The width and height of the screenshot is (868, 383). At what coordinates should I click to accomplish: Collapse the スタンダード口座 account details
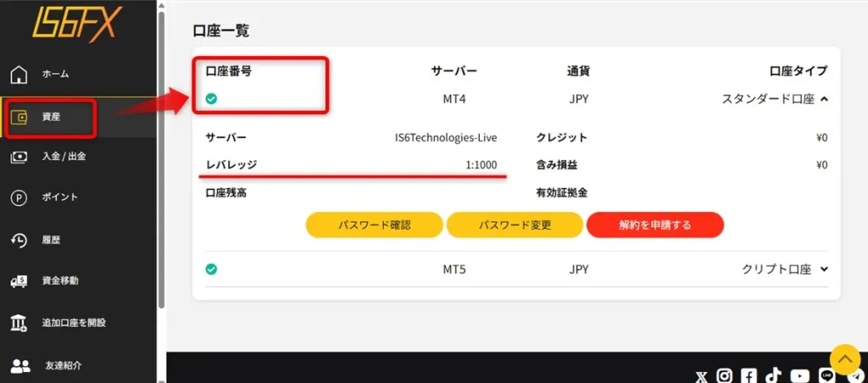point(824,100)
